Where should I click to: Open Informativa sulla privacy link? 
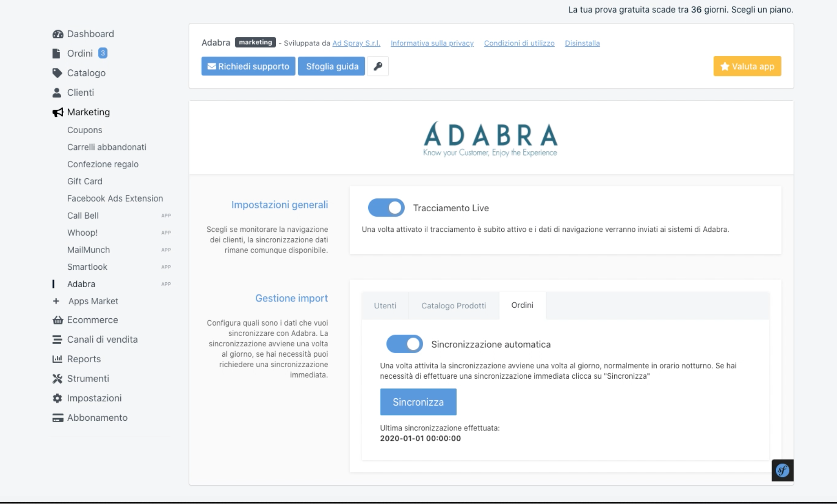tap(432, 43)
